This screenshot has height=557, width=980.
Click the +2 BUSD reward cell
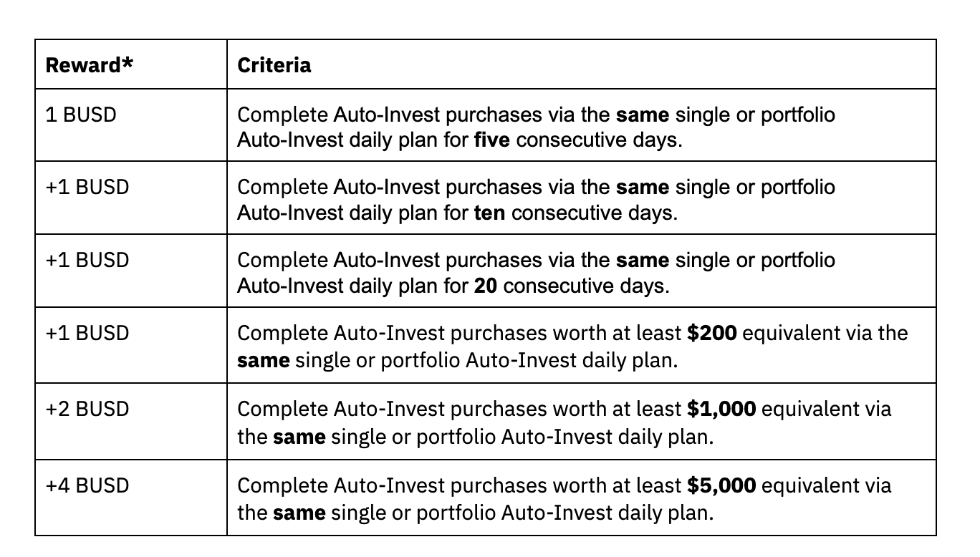point(87,409)
